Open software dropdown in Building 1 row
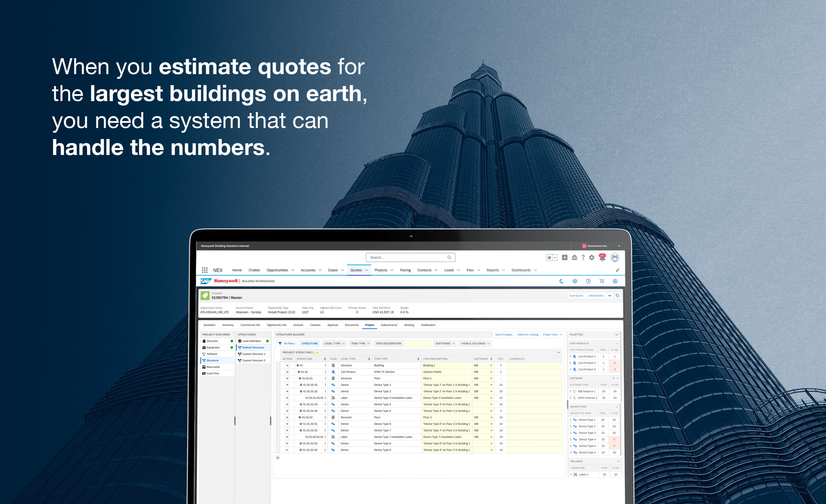This screenshot has width=826, height=504. tap(491, 366)
